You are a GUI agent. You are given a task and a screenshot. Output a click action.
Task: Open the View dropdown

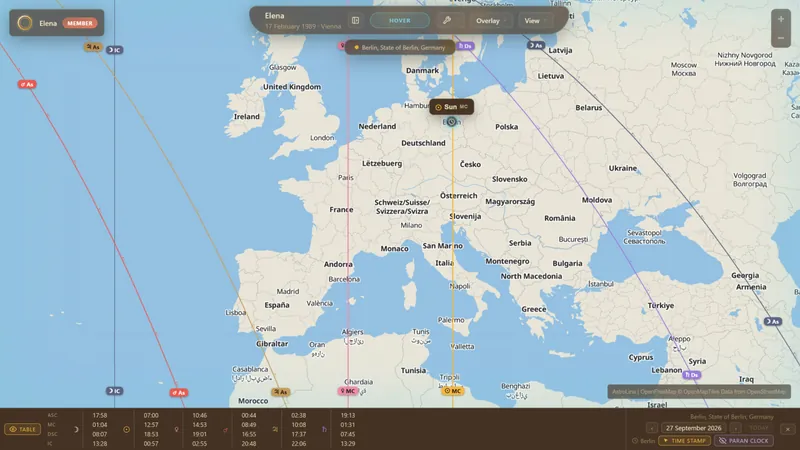pos(535,21)
